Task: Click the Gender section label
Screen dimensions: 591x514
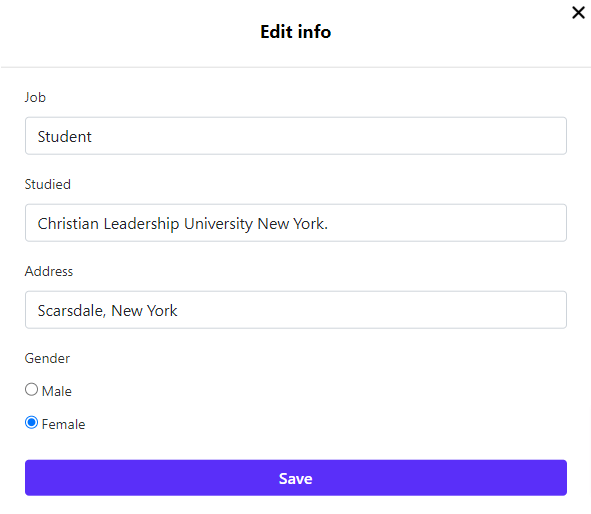Action: pos(47,358)
